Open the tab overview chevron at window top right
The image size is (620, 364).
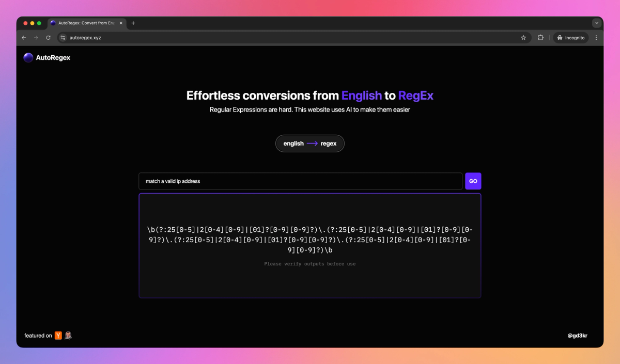pyautogui.click(x=596, y=23)
